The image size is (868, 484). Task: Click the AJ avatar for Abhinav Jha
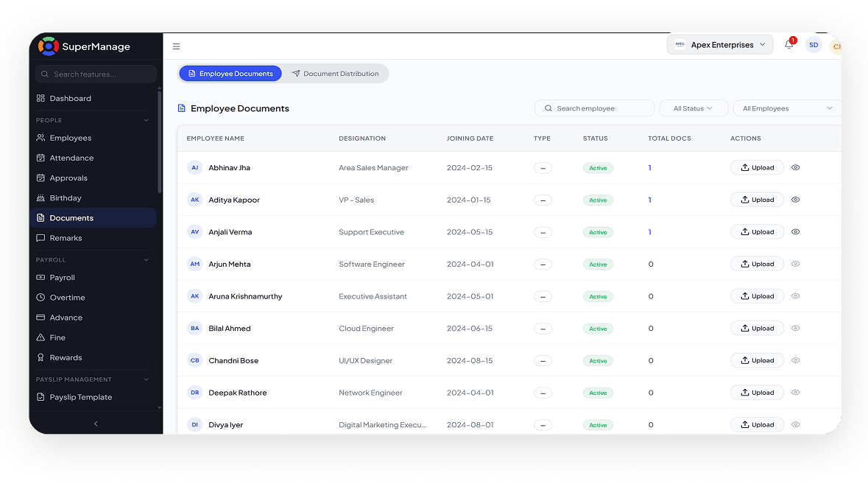pos(195,168)
